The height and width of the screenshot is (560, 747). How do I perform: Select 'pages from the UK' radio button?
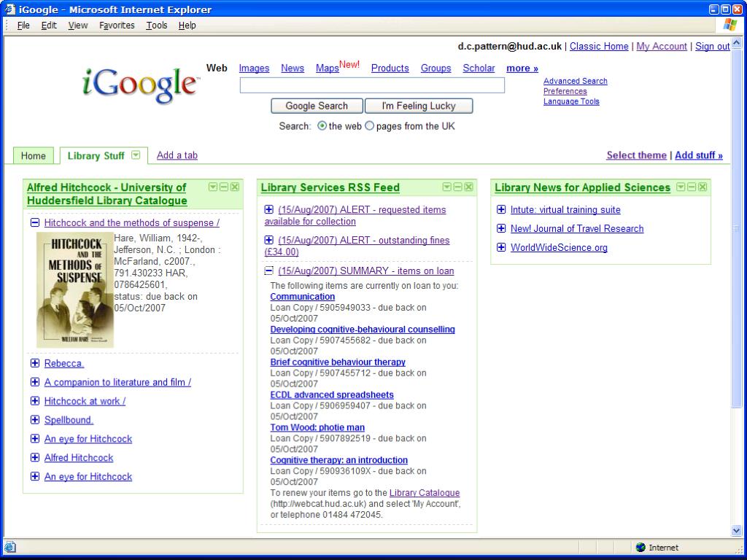point(369,126)
